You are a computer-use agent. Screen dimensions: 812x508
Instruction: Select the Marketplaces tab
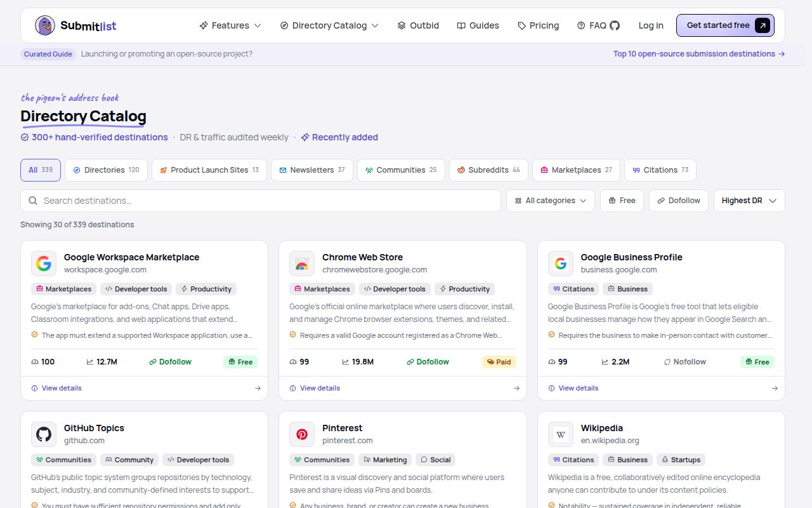point(576,170)
